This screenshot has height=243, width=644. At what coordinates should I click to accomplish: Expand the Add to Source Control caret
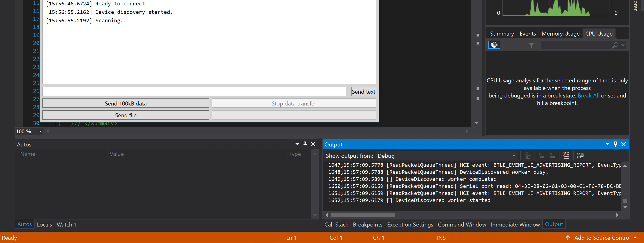(635, 238)
